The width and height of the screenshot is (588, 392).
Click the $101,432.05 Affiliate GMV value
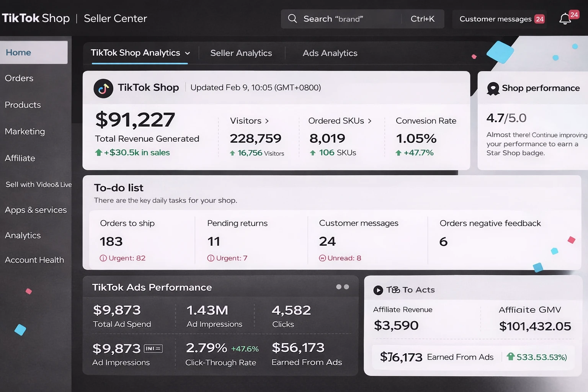[535, 326]
